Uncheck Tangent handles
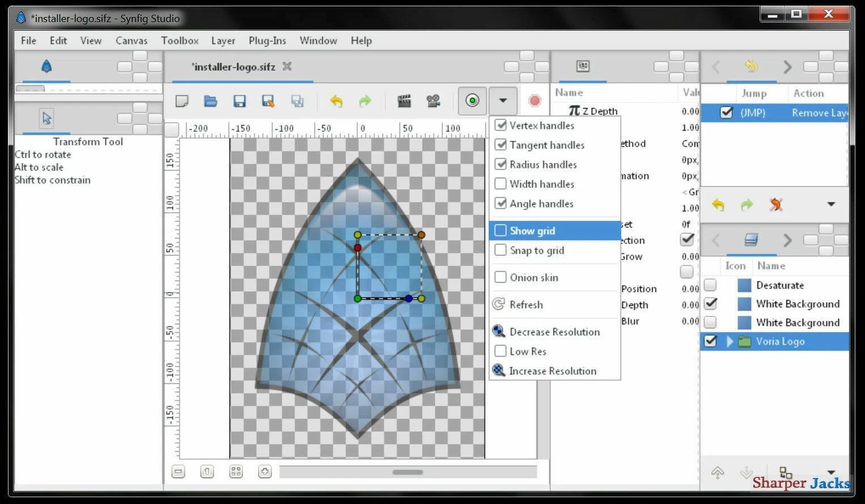 point(501,144)
